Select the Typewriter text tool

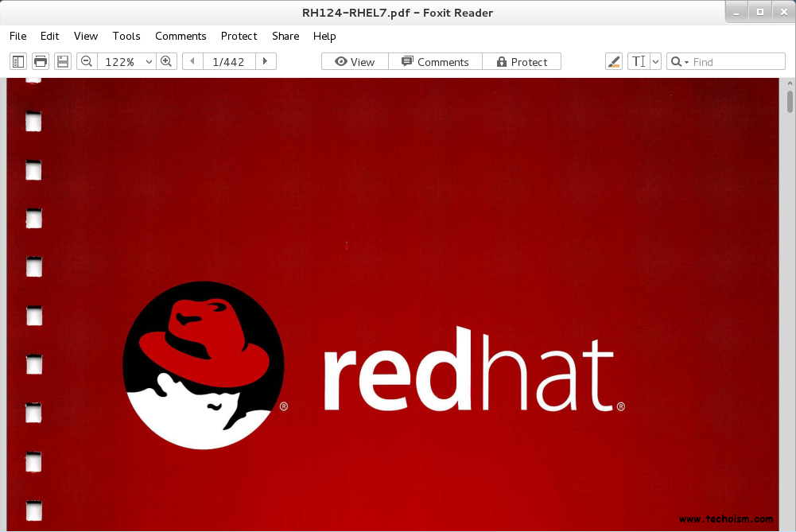click(639, 61)
